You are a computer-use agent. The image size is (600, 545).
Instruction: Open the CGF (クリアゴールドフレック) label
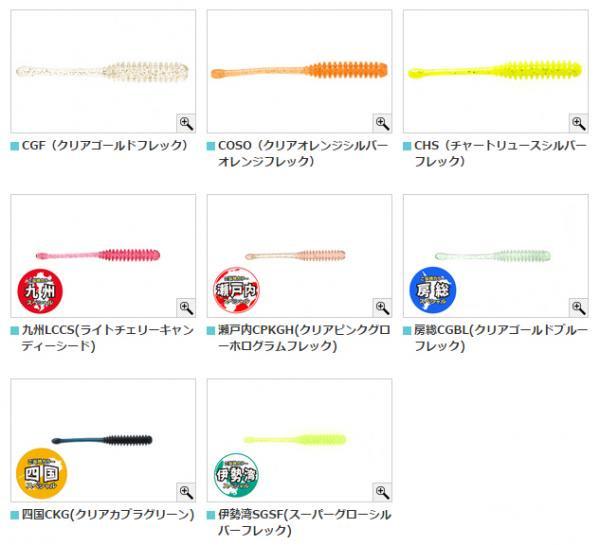[105, 145]
